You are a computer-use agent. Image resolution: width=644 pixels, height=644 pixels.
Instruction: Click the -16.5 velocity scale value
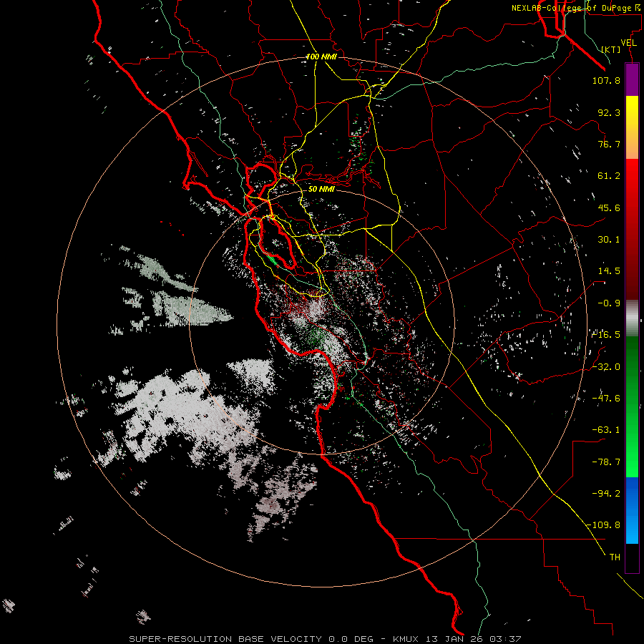pos(606,335)
